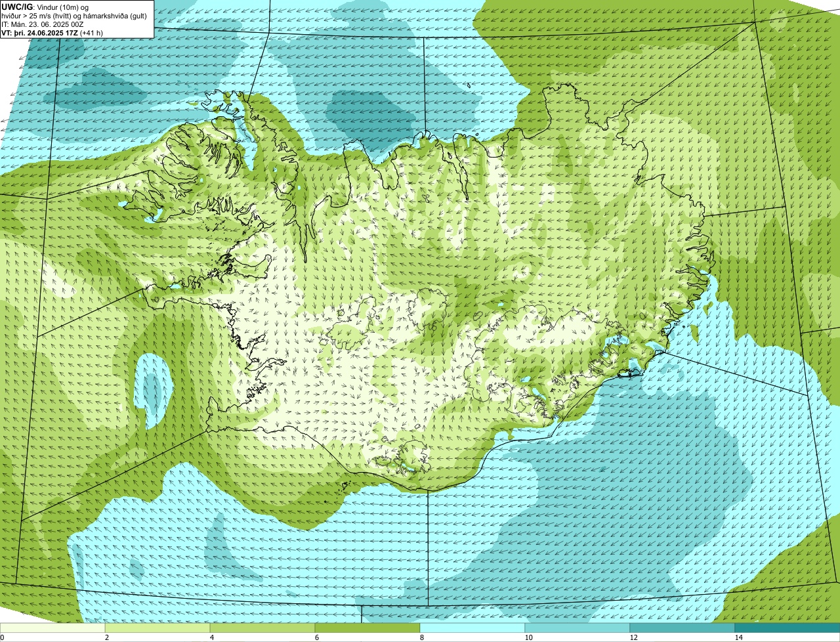Click the 8–10 m/s light cyan legend swatch
Image resolution: width=840 pixels, height=642 pixels.
pos(472,628)
